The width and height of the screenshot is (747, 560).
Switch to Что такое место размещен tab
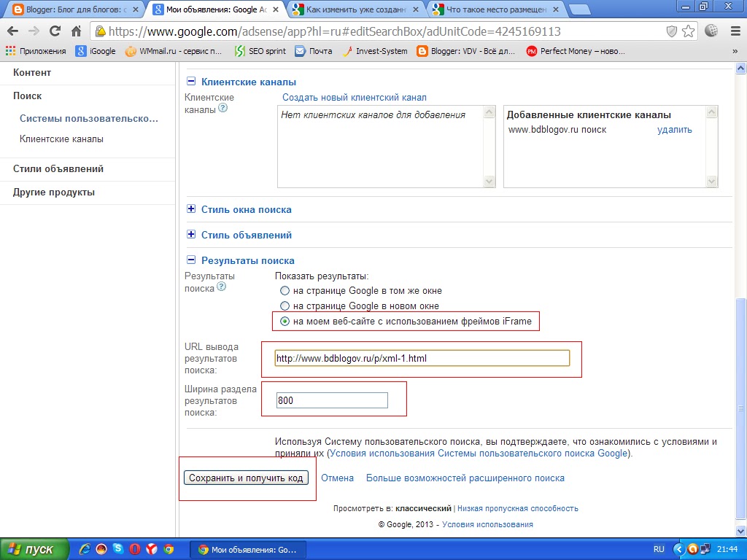pos(496,9)
